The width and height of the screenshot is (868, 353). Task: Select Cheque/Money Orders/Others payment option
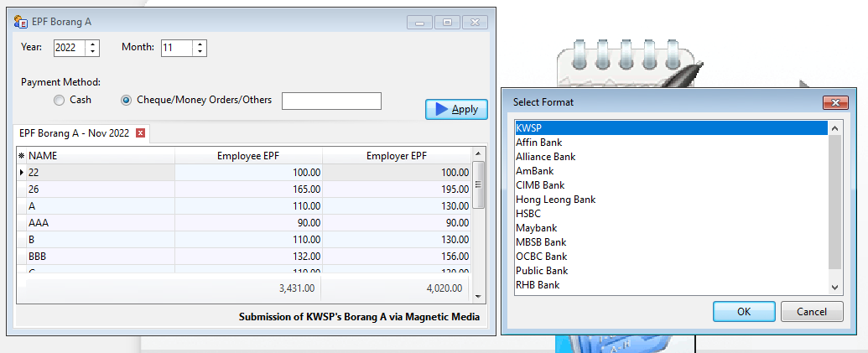[x=127, y=100]
